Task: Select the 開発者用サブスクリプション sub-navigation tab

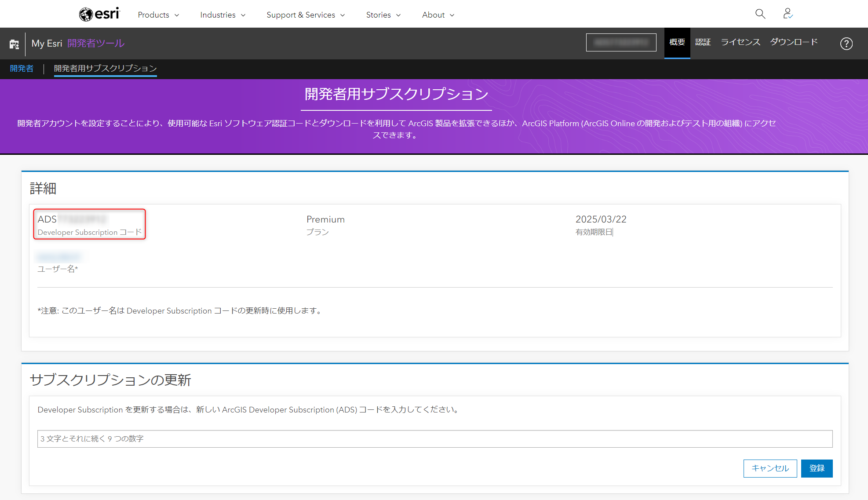Action: [x=106, y=69]
